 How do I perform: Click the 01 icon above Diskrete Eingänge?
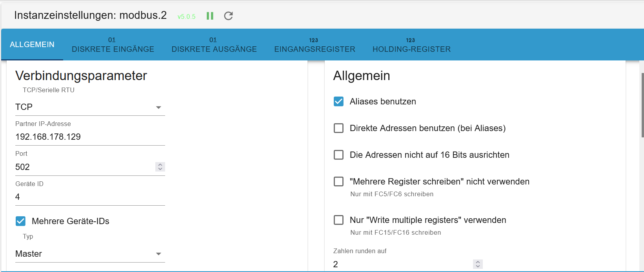(x=112, y=40)
